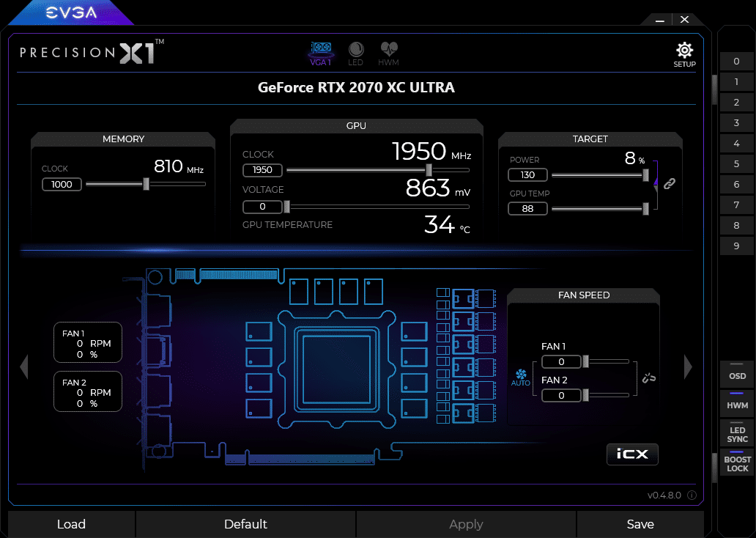Go to next panel with right arrow
This screenshot has width=756, height=538.
point(688,366)
